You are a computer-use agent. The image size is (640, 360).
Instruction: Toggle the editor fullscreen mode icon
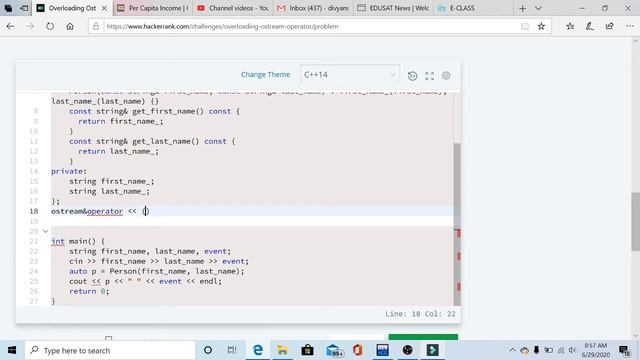[429, 76]
